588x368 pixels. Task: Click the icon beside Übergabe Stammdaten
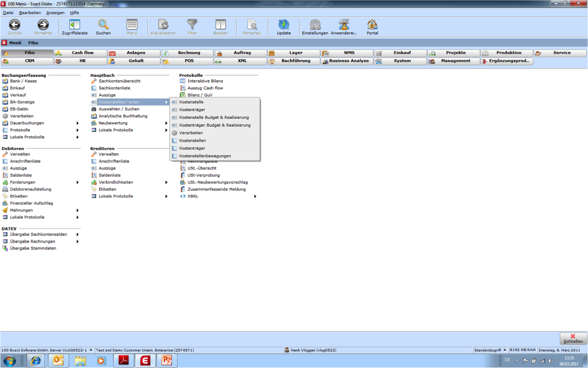pos(5,248)
